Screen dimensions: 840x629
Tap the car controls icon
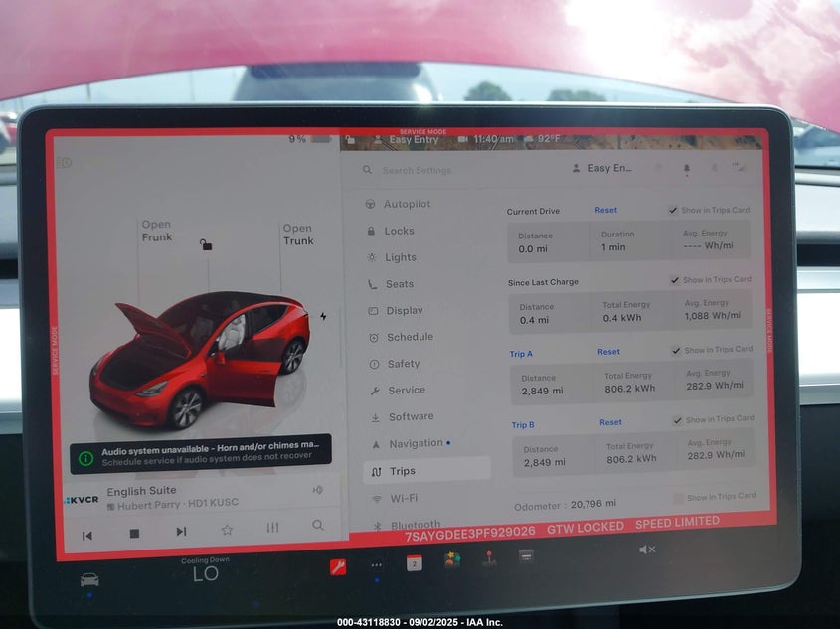[x=89, y=579]
